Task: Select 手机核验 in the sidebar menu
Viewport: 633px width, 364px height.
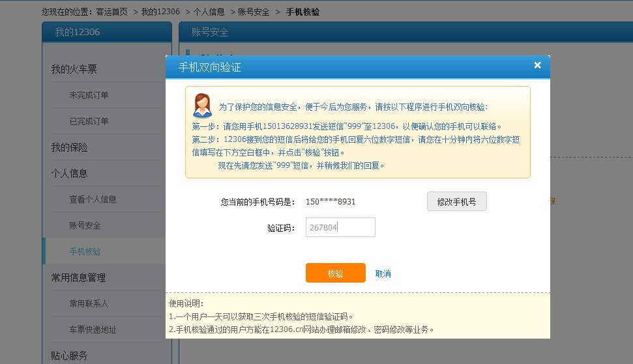Action: pyautogui.click(x=85, y=251)
